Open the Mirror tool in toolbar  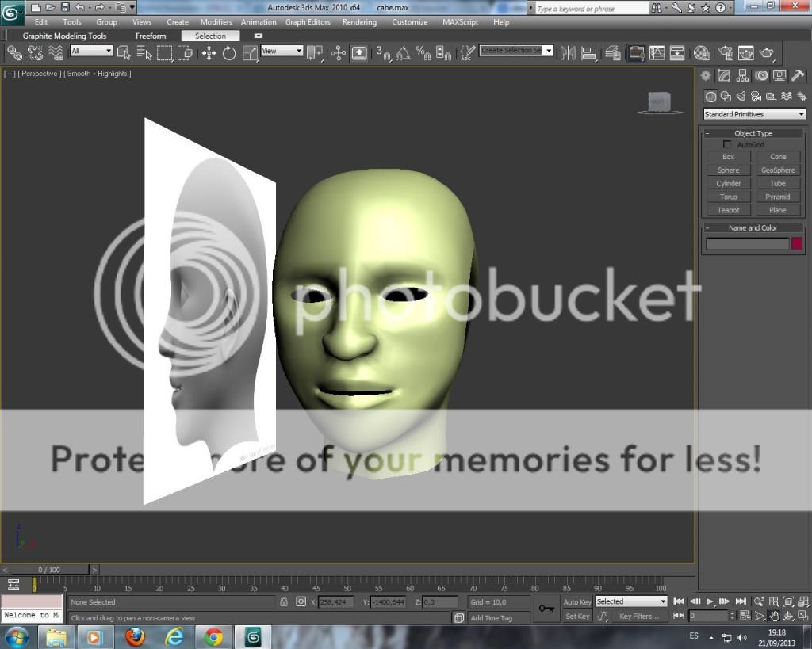point(568,53)
